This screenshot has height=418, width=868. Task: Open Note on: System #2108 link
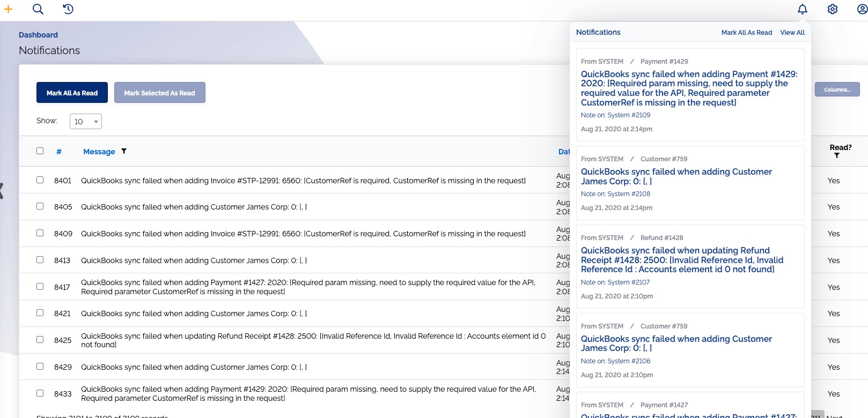(615, 194)
